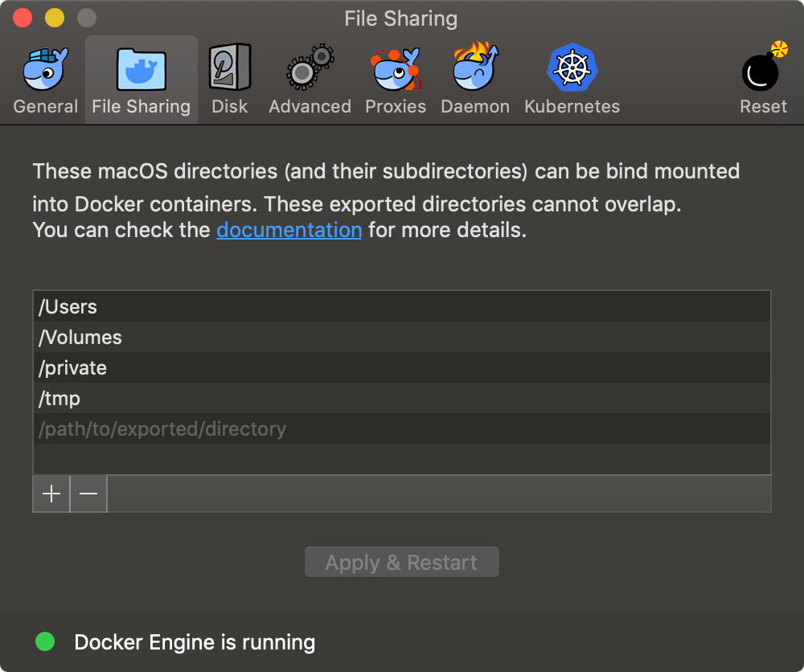The image size is (804, 672).
Task: Select the File Sharing folder icon
Action: pos(142,69)
